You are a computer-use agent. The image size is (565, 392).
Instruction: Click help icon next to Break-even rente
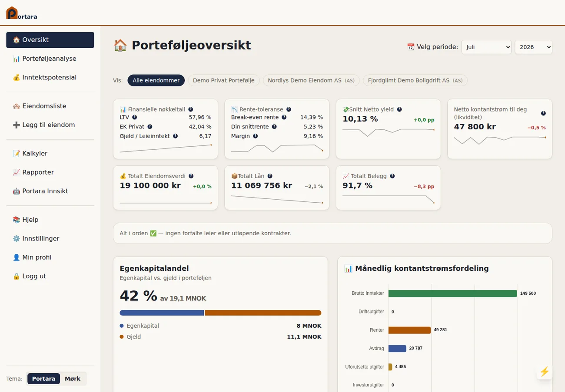[284, 117]
